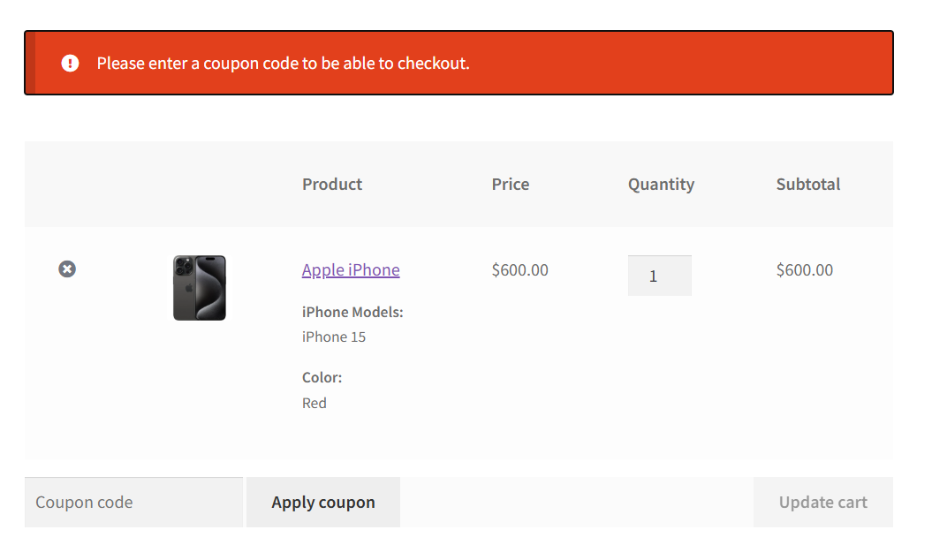Click the iPhone 15 model value
Viewport: 932px width, 560px height.
[x=334, y=337]
